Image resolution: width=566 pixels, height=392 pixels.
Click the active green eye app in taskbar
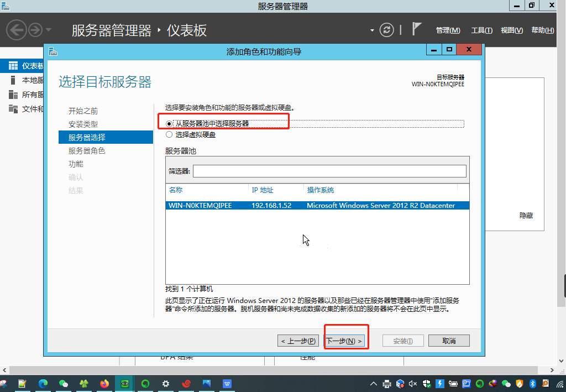tap(125, 384)
